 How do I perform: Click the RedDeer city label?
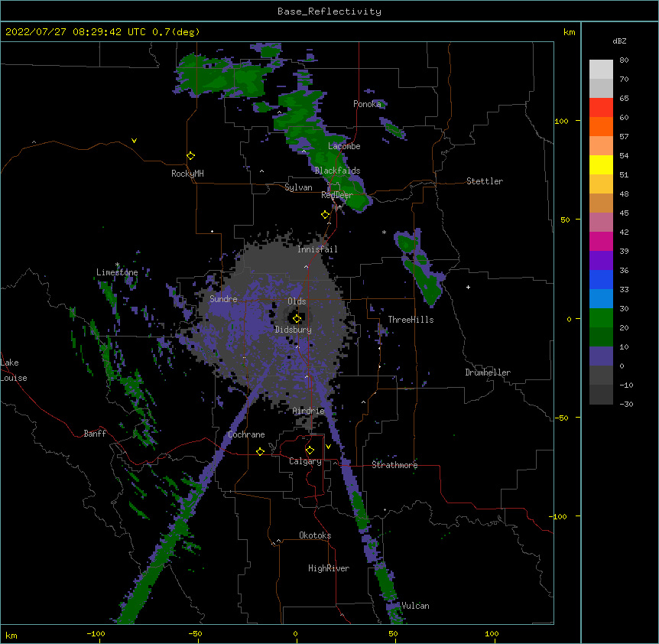336,195
